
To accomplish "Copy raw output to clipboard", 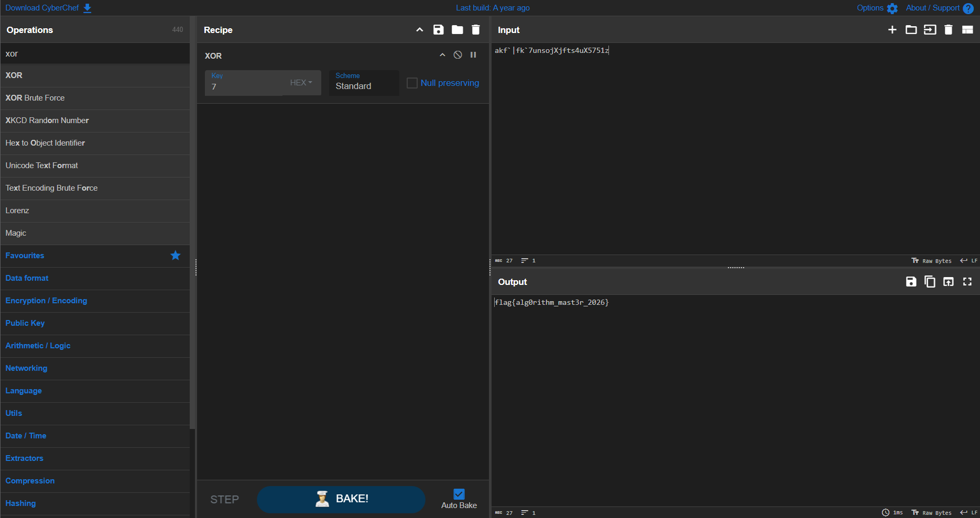I will point(930,282).
